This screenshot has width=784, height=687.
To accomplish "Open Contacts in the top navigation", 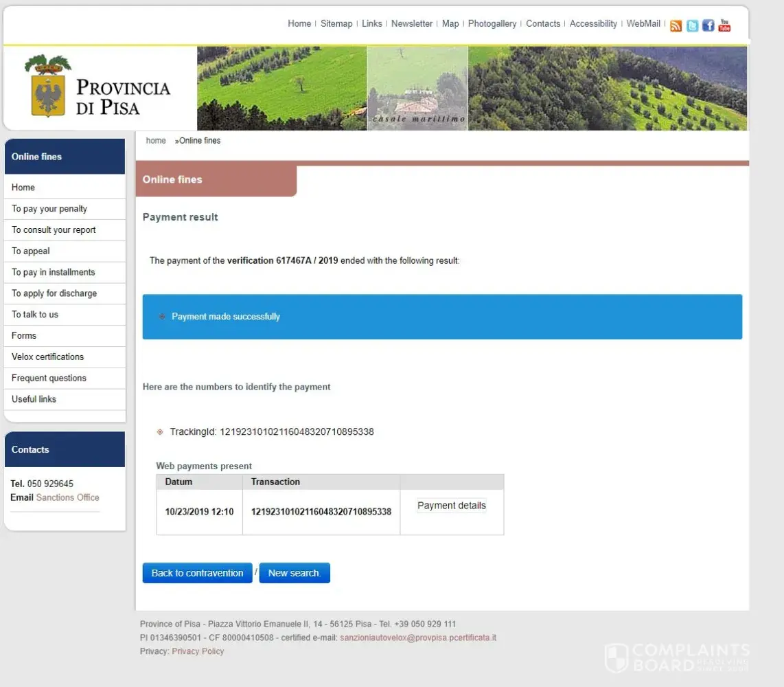I will click(x=542, y=23).
